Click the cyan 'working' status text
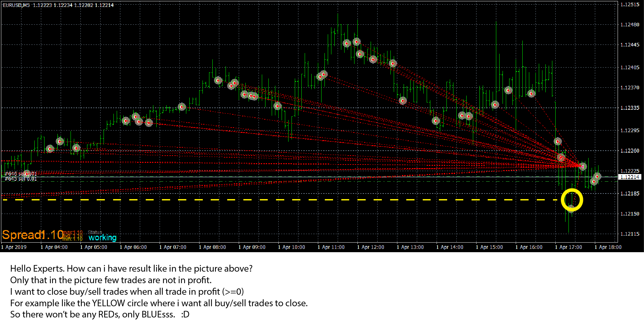 tap(103, 237)
